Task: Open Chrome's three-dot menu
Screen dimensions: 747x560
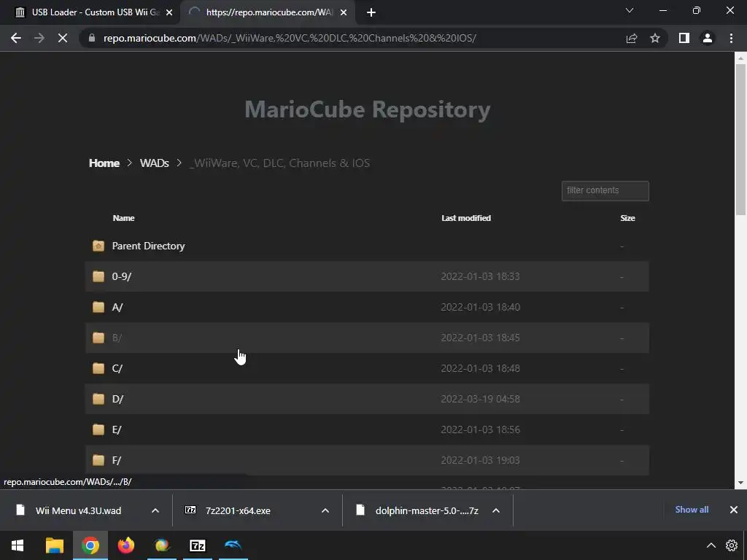Action: coord(731,38)
